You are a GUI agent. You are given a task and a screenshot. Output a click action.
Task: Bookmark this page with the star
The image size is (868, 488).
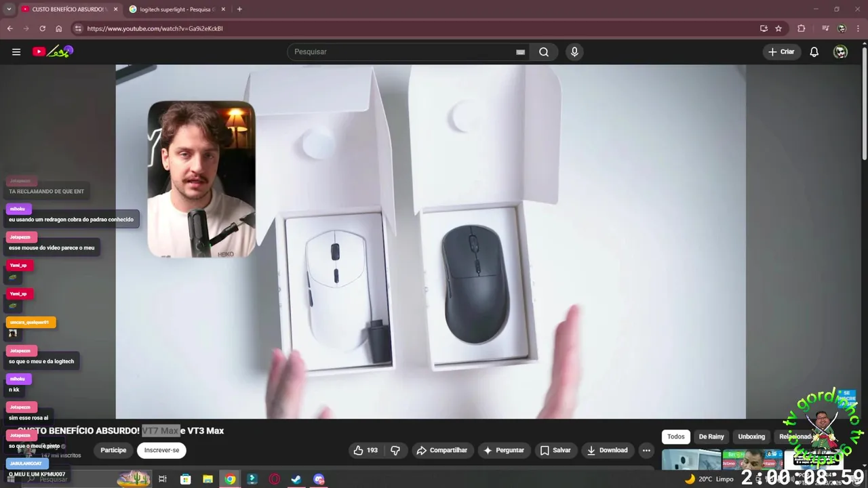(x=778, y=28)
